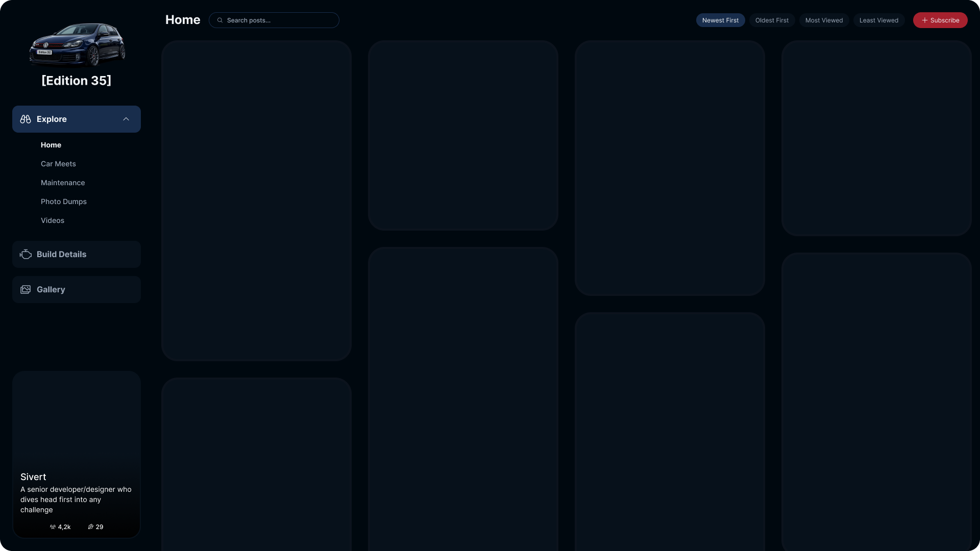Expand the Build Details section
The height and width of the screenshot is (551, 980).
(x=77, y=254)
